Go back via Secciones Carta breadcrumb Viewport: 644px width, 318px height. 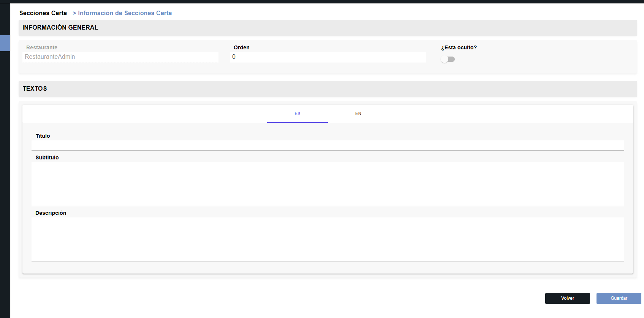click(x=43, y=13)
